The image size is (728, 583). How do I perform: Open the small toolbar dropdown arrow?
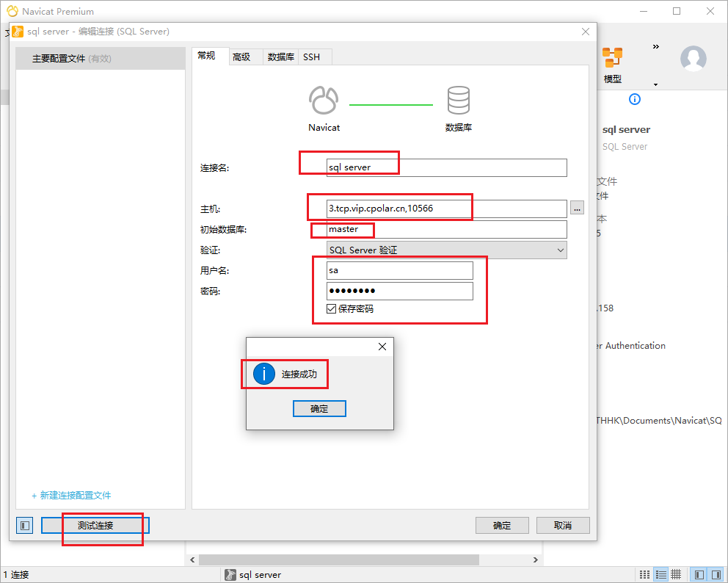click(655, 84)
